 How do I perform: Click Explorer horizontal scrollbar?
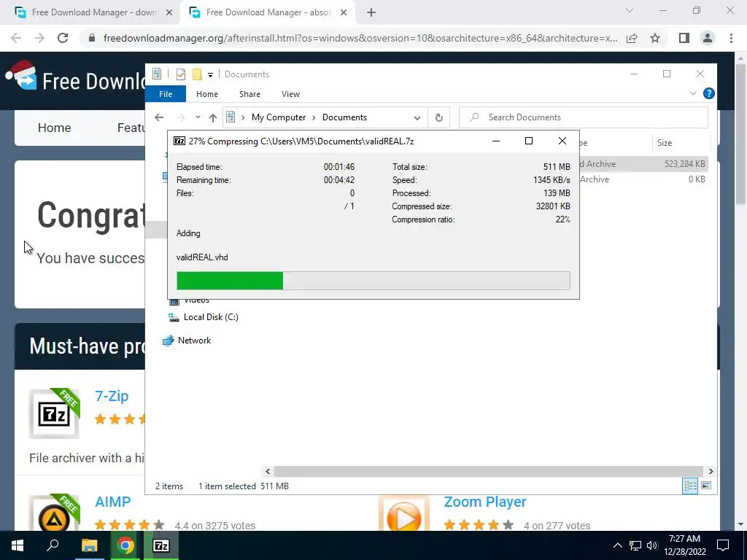click(489, 472)
